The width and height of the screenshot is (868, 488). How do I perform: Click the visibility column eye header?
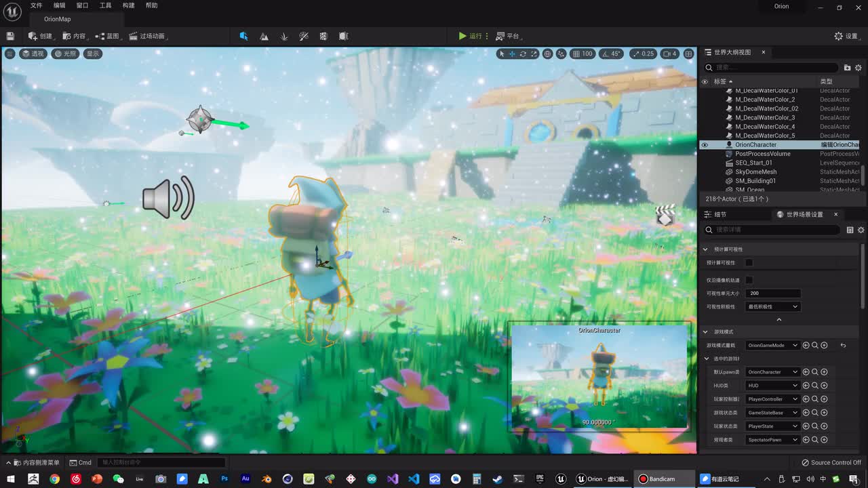coord(705,81)
